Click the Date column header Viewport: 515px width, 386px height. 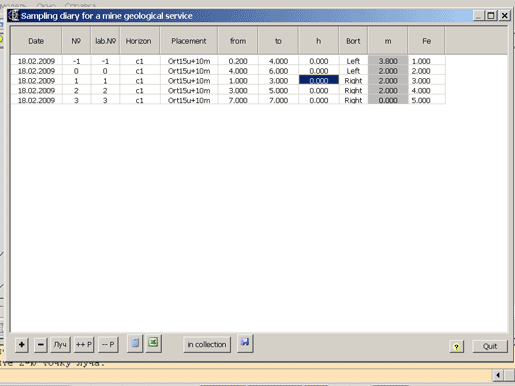click(36, 41)
